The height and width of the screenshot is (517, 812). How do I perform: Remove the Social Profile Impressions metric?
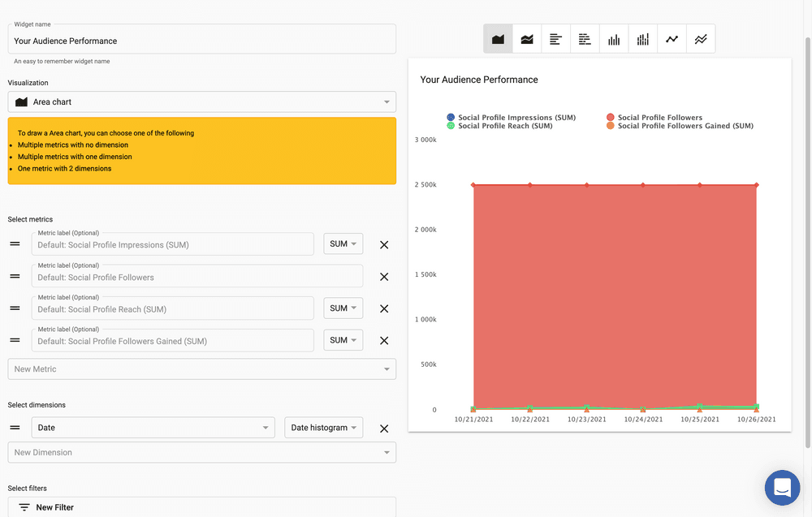384,244
